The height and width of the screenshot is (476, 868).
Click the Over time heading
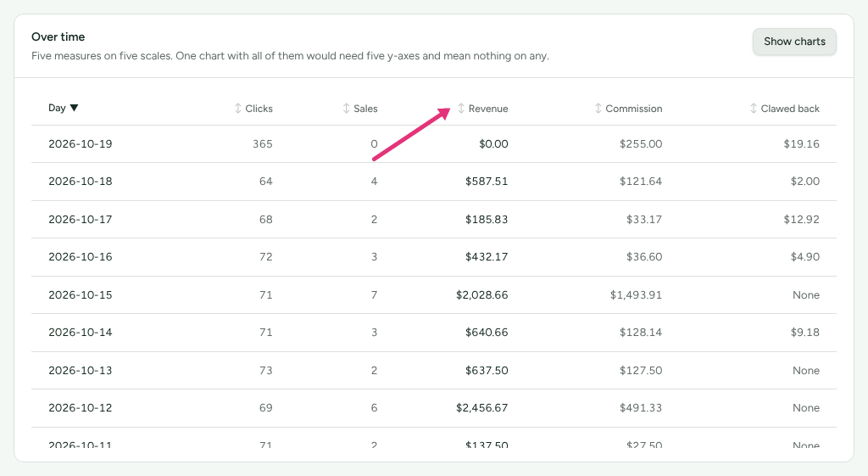pyautogui.click(x=58, y=37)
